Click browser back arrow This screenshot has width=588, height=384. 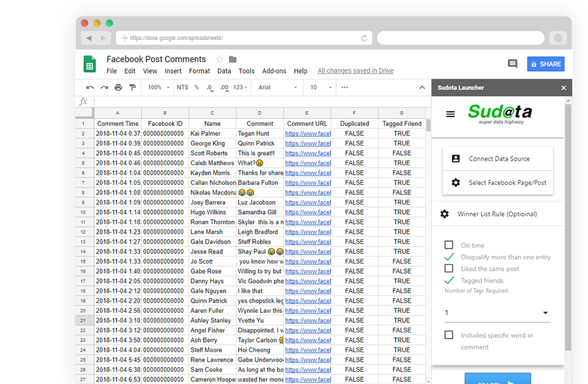tap(89, 38)
